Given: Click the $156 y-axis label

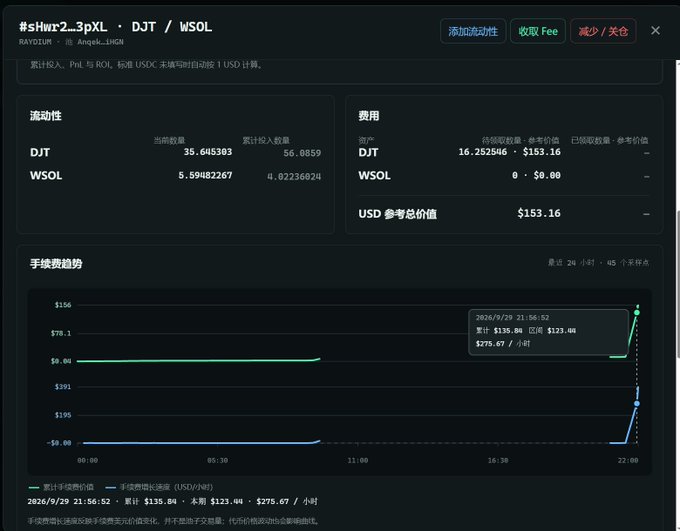Looking at the screenshot, I should (63, 305).
